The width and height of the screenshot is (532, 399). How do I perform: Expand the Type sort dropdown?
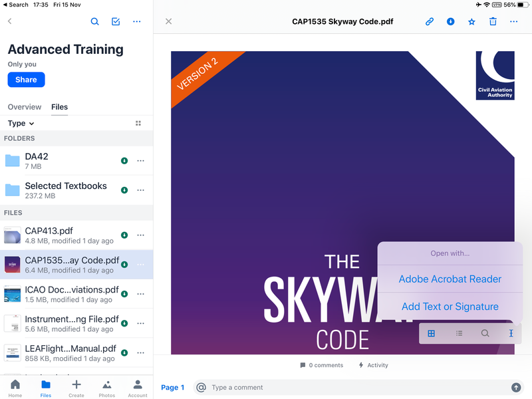coord(21,123)
